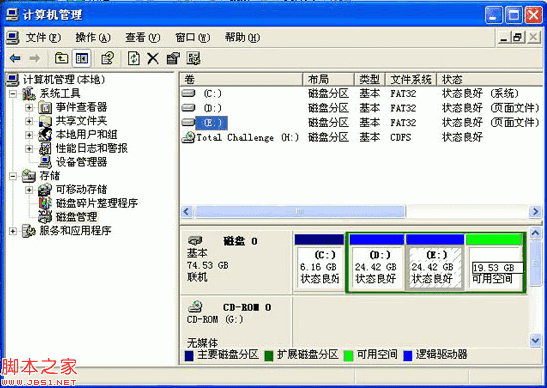The width and height of the screenshot is (547, 388).
Task: Select the 19.53 GB free space block
Action: [494, 262]
